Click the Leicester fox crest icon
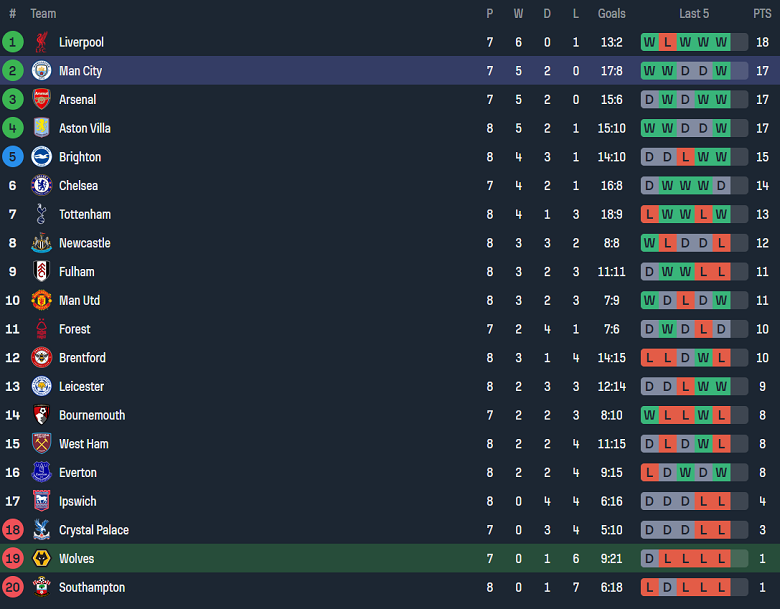This screenshot has width=780, height=609. coord(41,386)
